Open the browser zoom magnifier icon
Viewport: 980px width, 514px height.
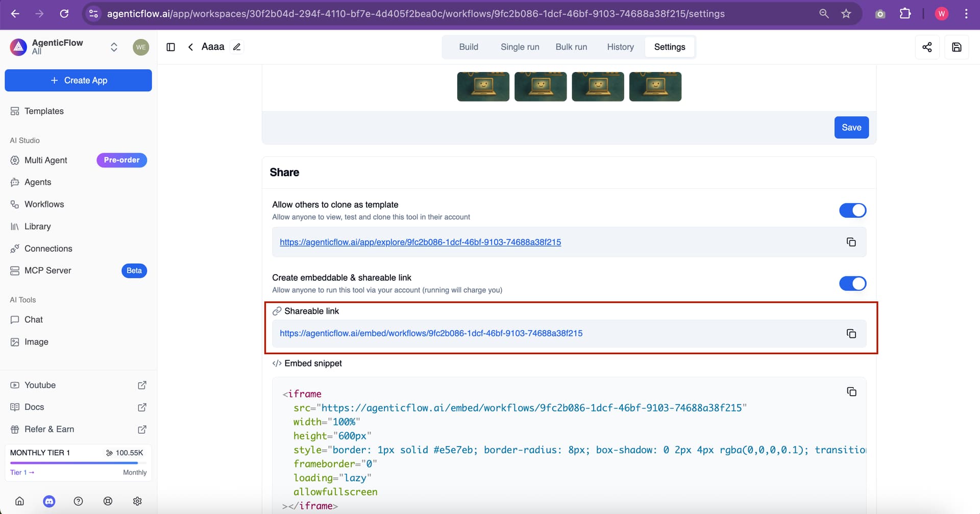coord(824,14)
